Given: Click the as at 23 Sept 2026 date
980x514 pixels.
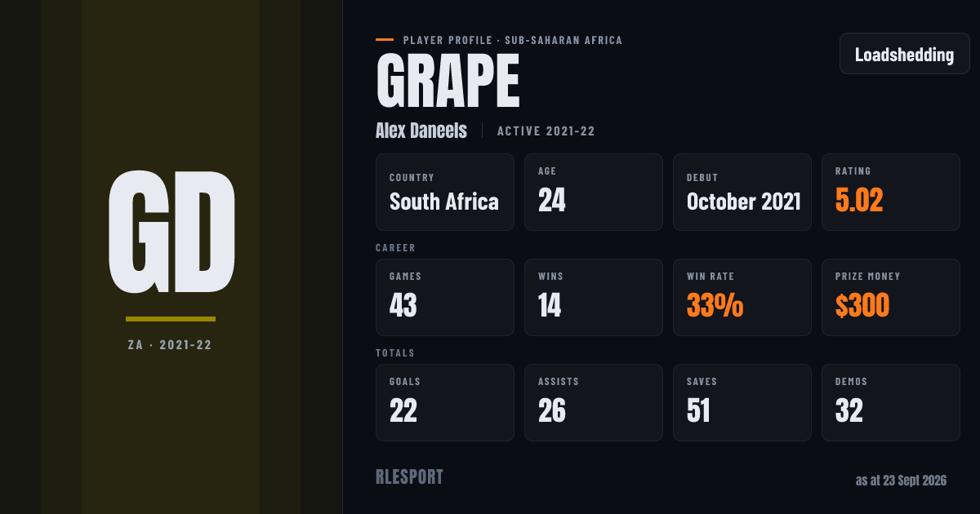Looking at the screenshot, I should pyautogui.click(x=901, y=481).
